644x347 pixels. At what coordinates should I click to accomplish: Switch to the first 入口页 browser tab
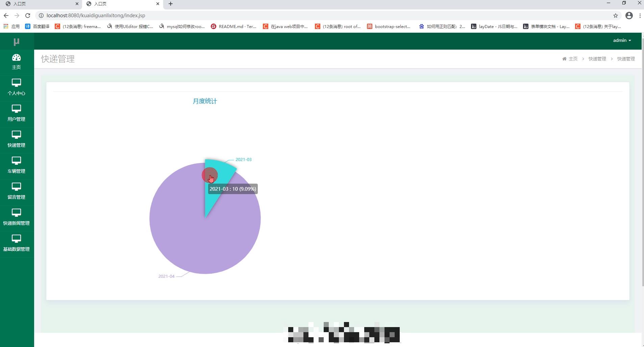coord(41,4)
